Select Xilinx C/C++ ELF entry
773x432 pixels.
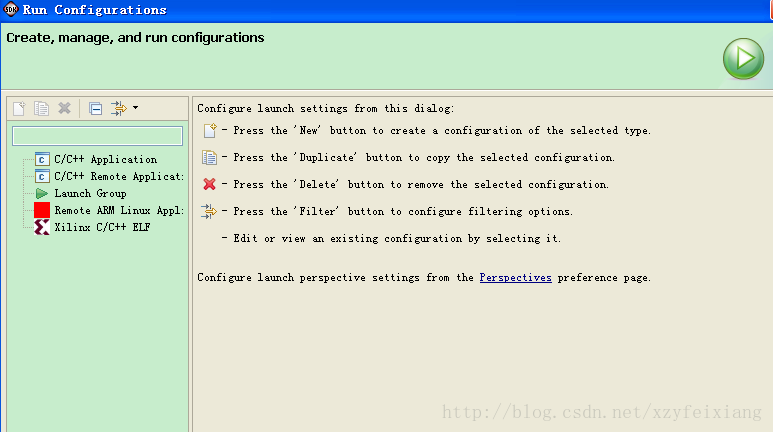(x=102, y=227)
